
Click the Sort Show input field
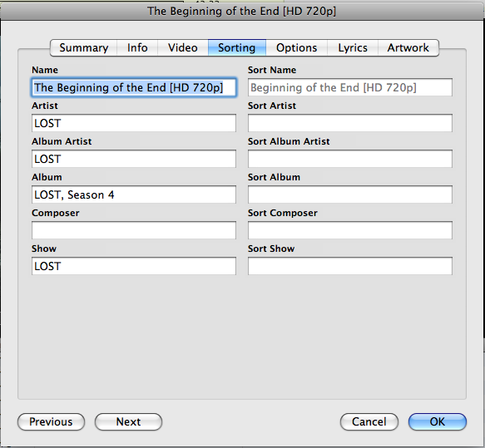click(x=350, y=266)
